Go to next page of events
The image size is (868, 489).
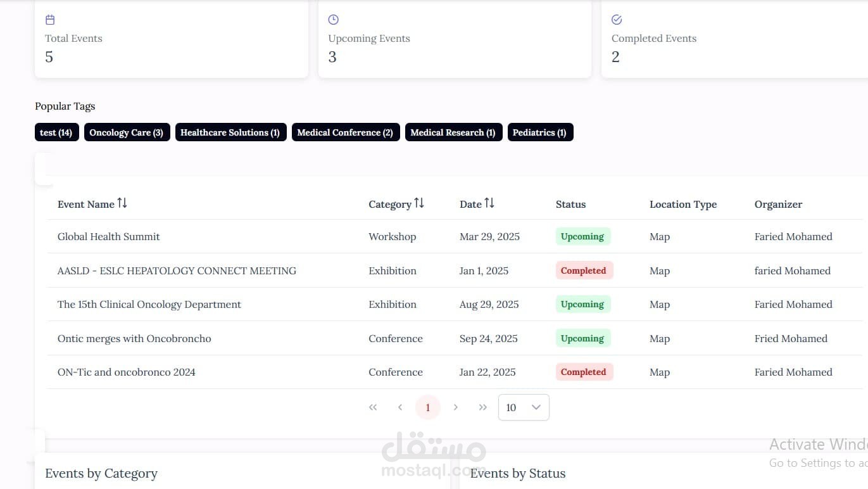pos(455,407)
